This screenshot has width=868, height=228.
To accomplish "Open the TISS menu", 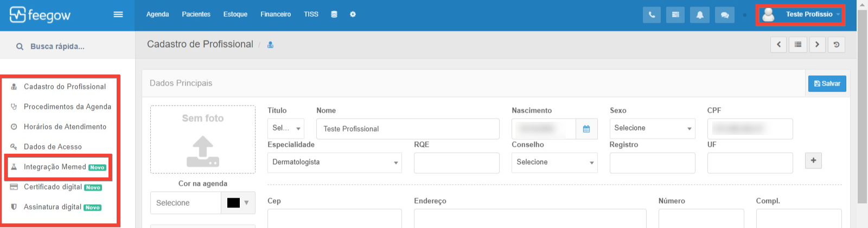I will (x=311, y=15).
